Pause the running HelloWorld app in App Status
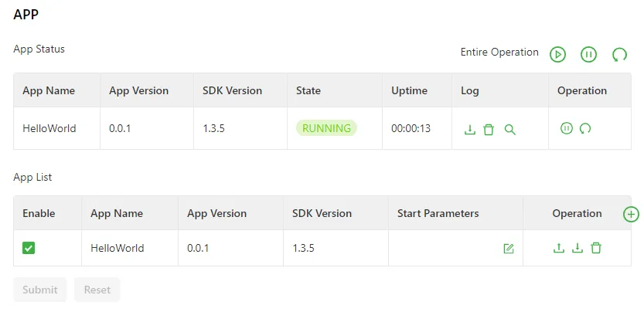Screen dimensions: 644x312 (567, 128)
